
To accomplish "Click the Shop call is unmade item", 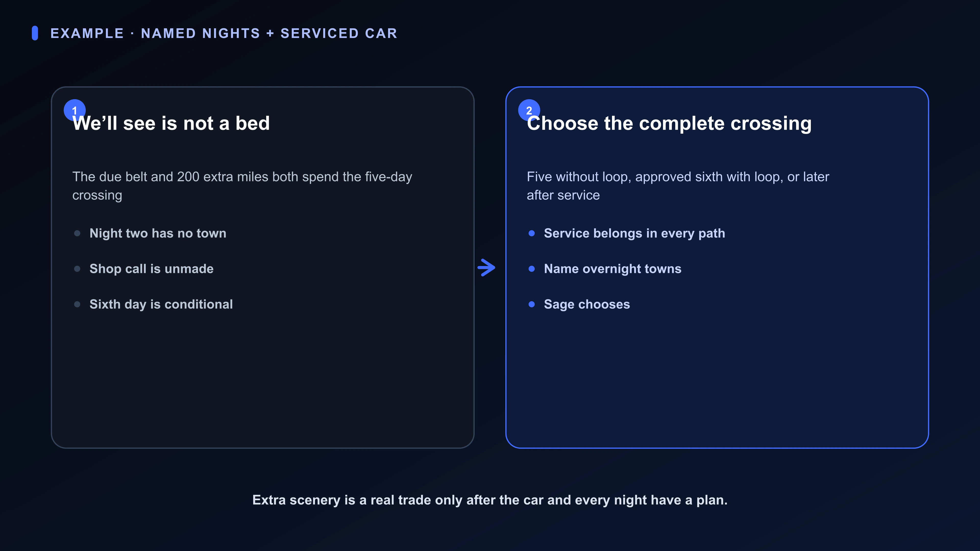I will (151, 269).
